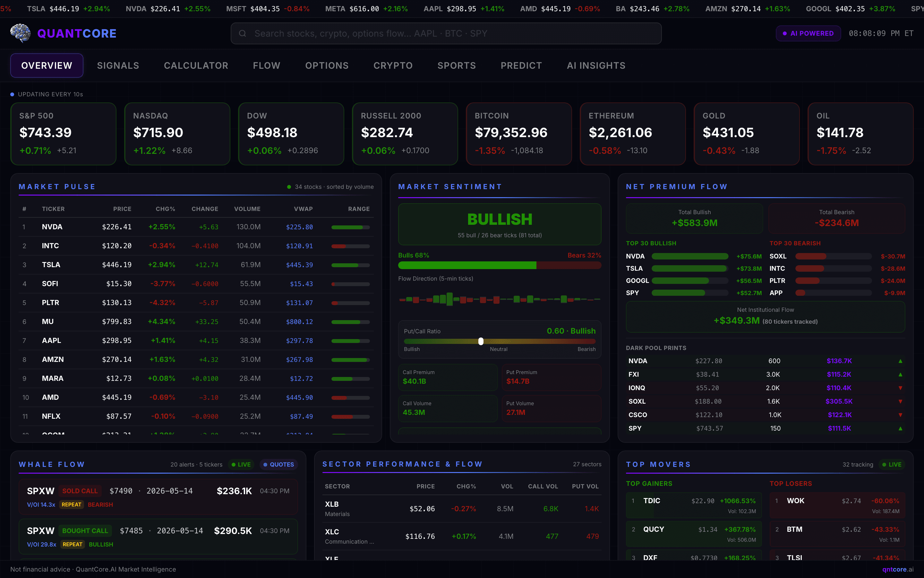Click the NVDA bullish premium bar
924x578 pixels.
click(689, 256)
